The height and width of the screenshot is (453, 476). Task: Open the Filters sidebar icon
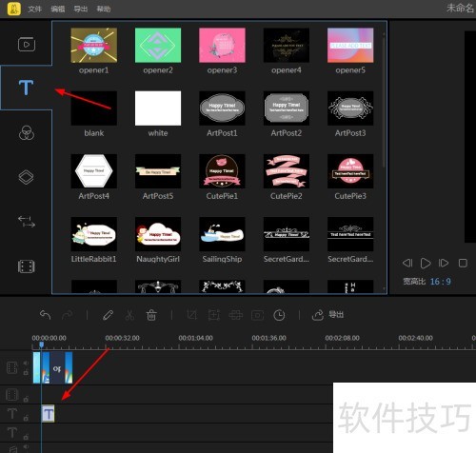coord(27,132)
